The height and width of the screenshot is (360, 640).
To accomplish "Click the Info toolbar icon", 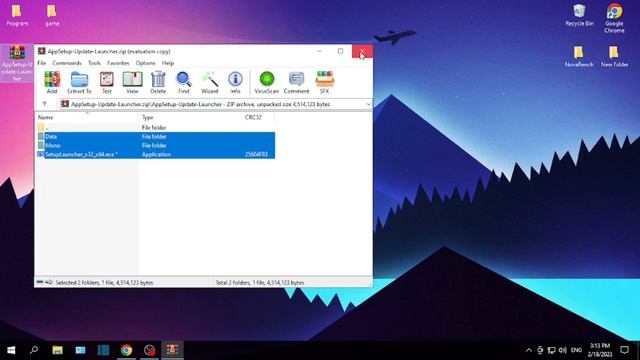I will [x=235, y=82].
